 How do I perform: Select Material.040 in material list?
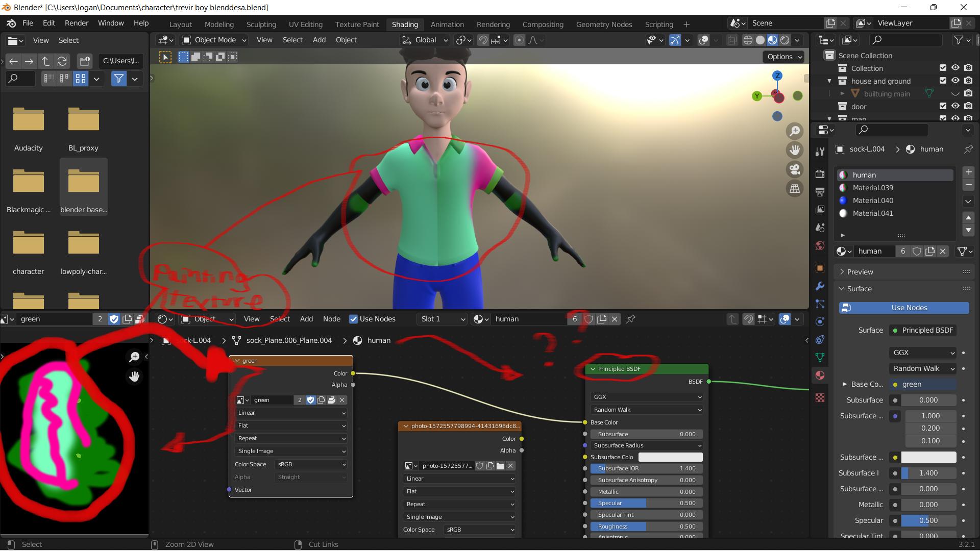click(895, 201)
